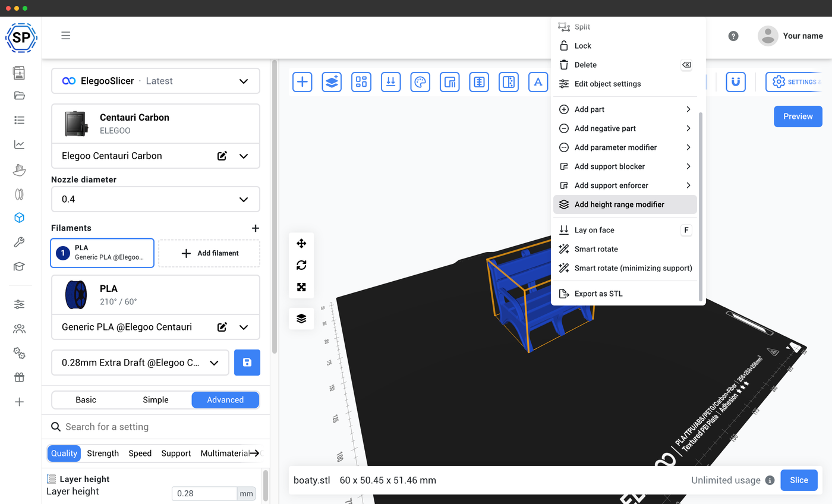The image size is (832, 504).
Task: Select the text emboss A toolbar icon
Action: click(538, 82)
